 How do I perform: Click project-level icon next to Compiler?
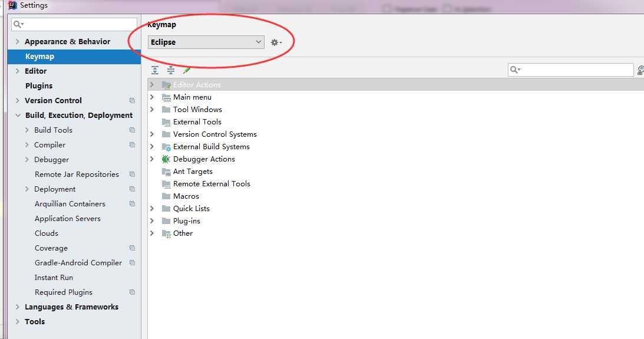[x=132, y=145]
